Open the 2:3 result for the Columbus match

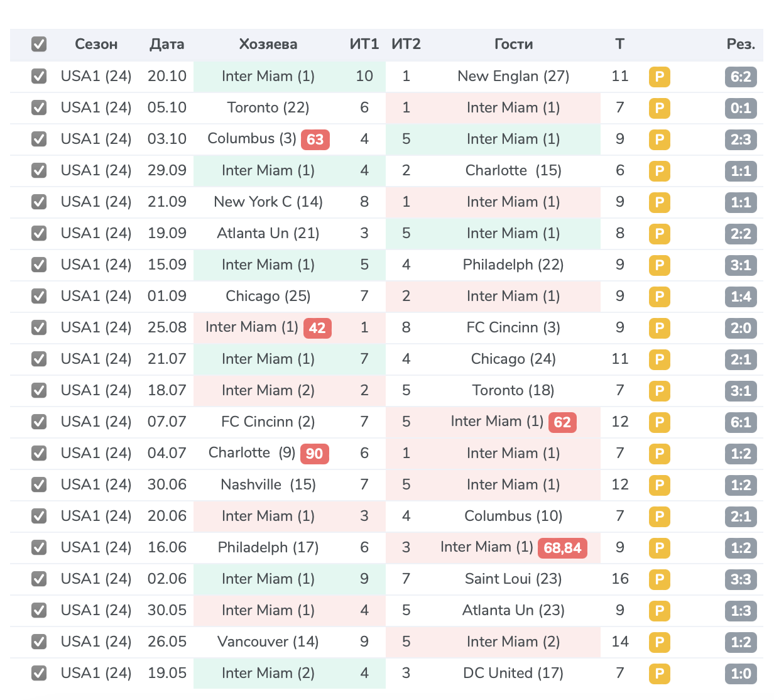click(741, 139)
